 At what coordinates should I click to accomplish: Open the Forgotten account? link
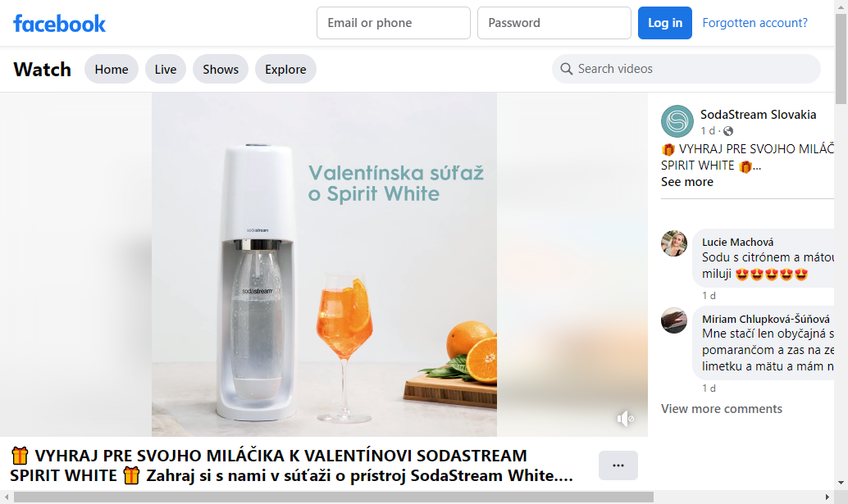755,23
